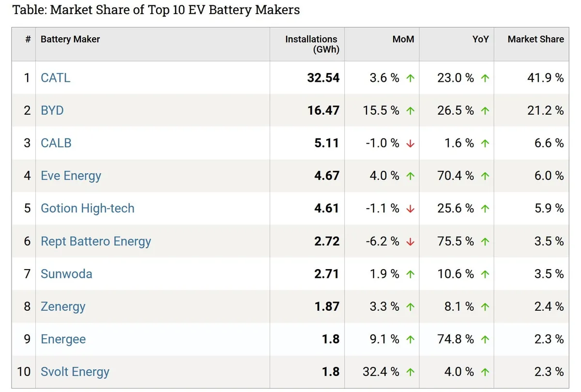This screenshot has width=581, height=392.
Task: Click the green up arrow beside Eve Energy's 70.4 %
Action: tap(485, 176)
